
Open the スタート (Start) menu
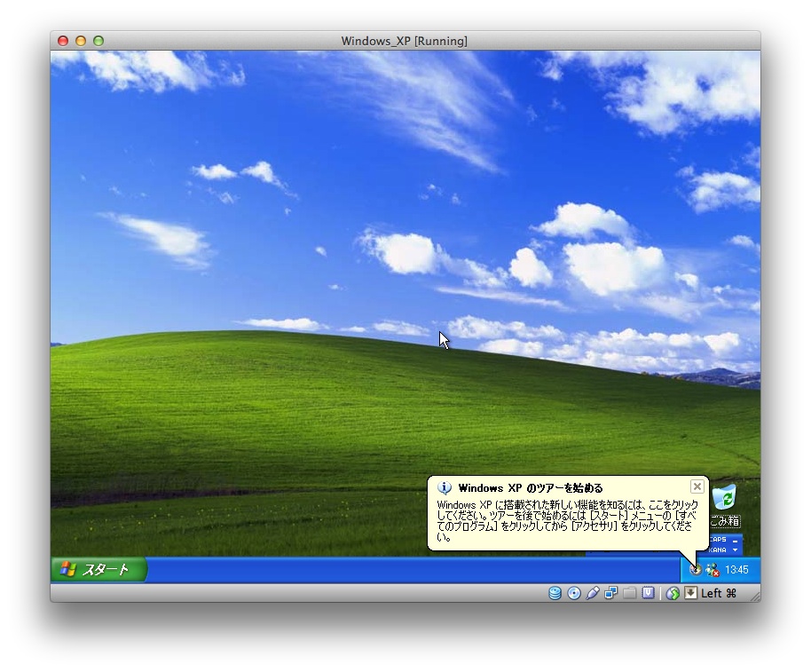[98, 570]
